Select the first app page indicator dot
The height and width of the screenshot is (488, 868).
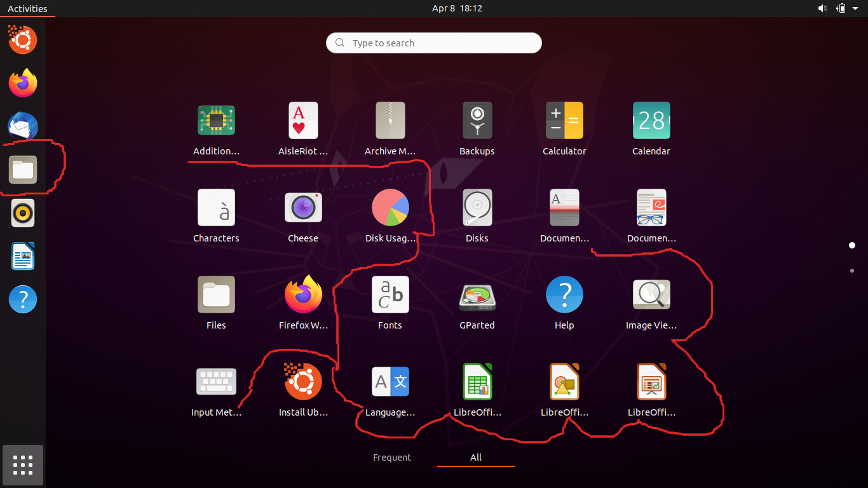point(852,245)
